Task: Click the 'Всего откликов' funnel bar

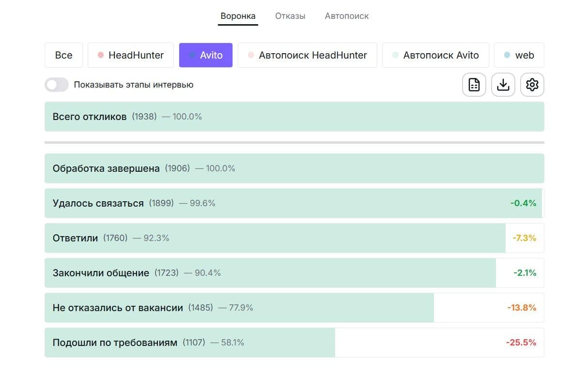Action: click(x=294, y=117)
